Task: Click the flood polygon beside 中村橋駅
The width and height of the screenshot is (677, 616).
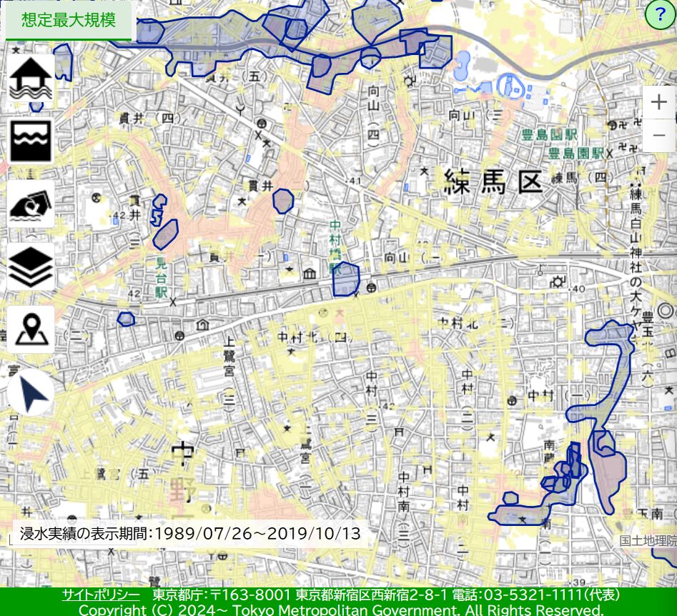Action: pos(347,279)
